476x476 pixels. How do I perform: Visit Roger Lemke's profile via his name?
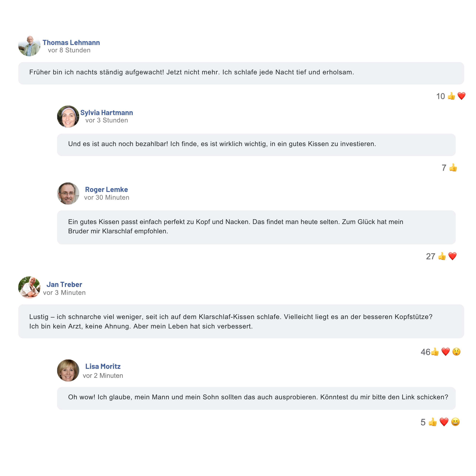[x=106, y=189]
